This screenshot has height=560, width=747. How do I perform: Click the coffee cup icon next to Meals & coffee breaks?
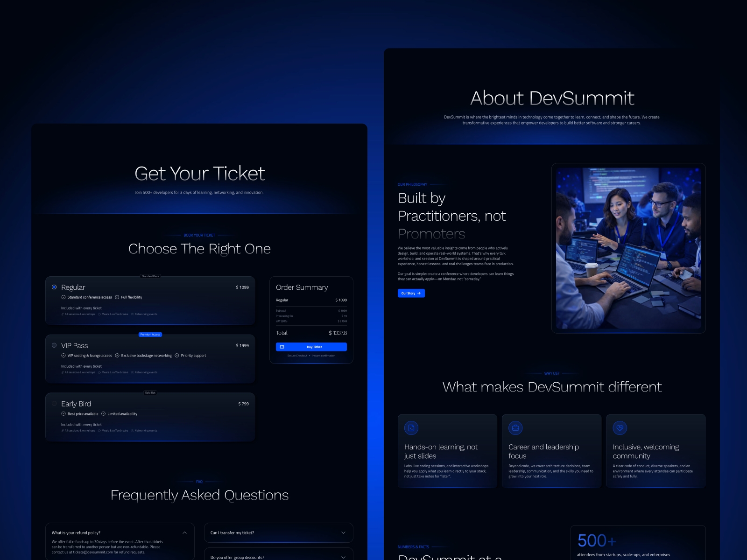pyautogui.click(x=99, y=314)
